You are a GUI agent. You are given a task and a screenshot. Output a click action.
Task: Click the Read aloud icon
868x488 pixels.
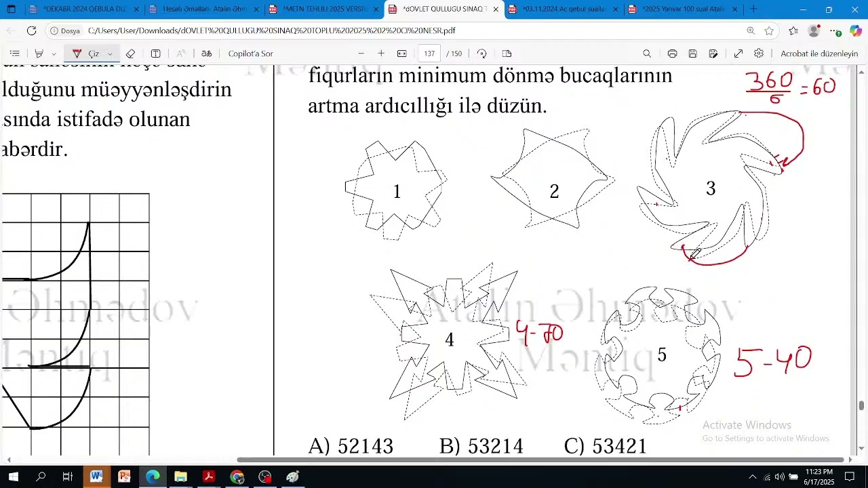181,54
